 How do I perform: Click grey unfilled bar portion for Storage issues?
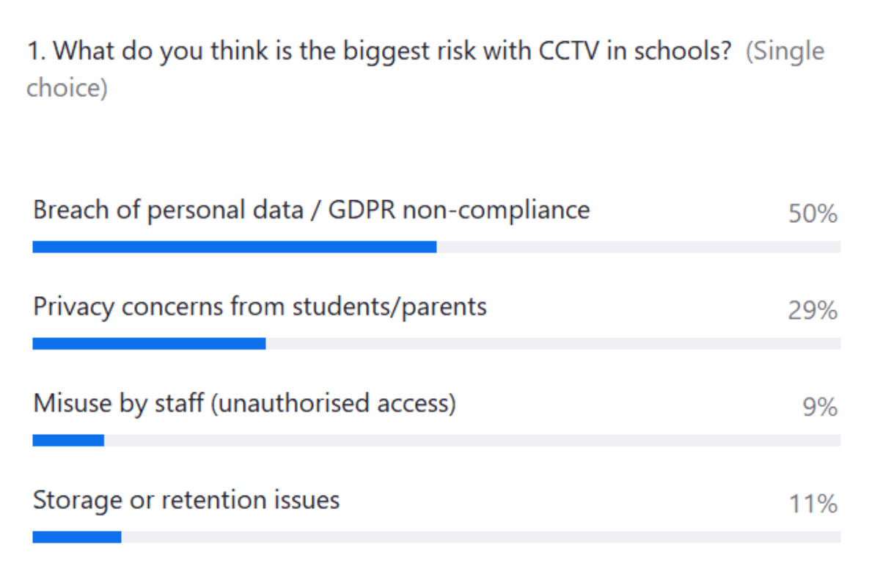point(481,537)
